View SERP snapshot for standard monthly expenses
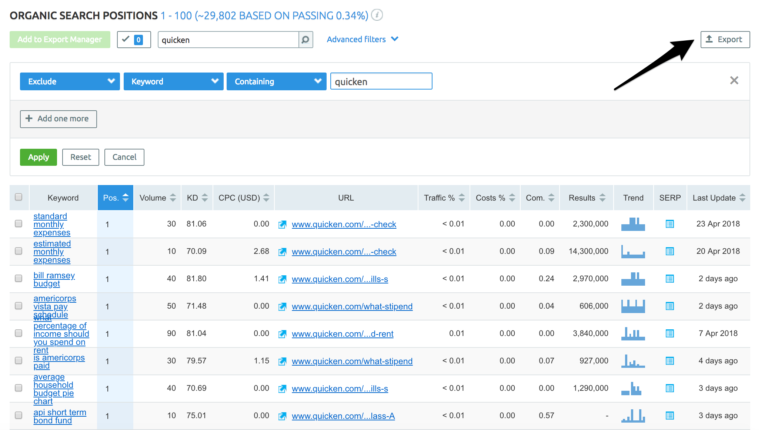 tap(670, 224)
